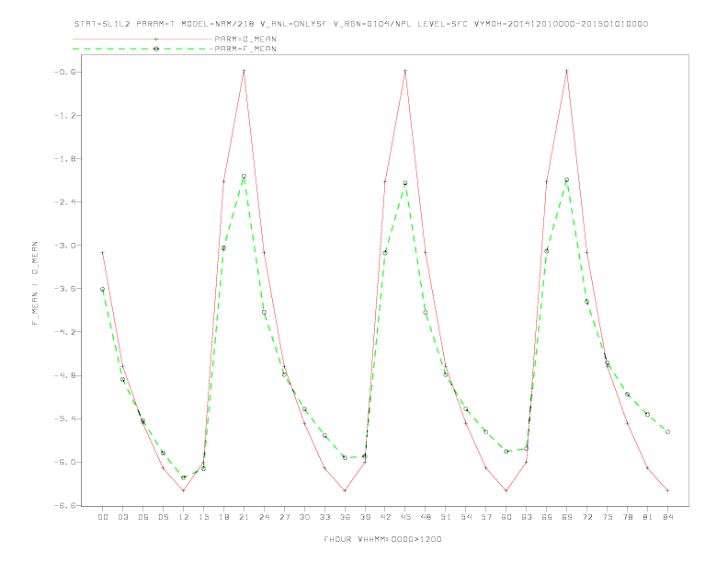Click the 84 forecast hour tick label

(x=667, y=517)
